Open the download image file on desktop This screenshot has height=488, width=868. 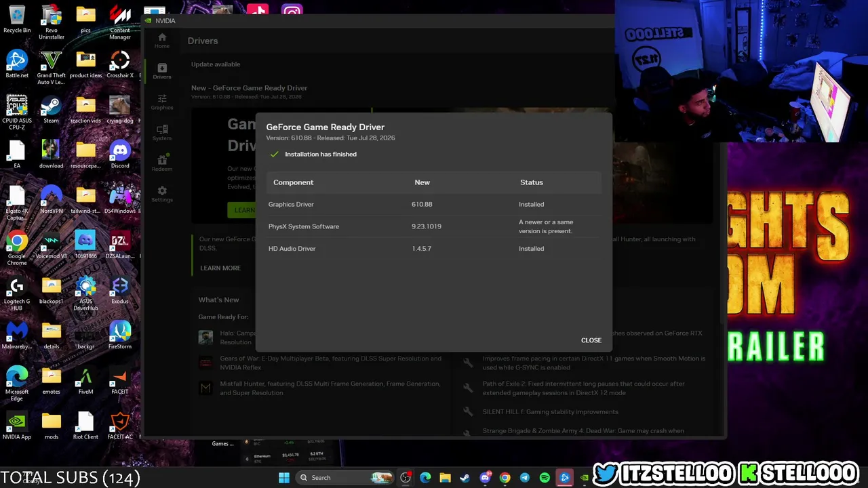[x=52, y=155]
